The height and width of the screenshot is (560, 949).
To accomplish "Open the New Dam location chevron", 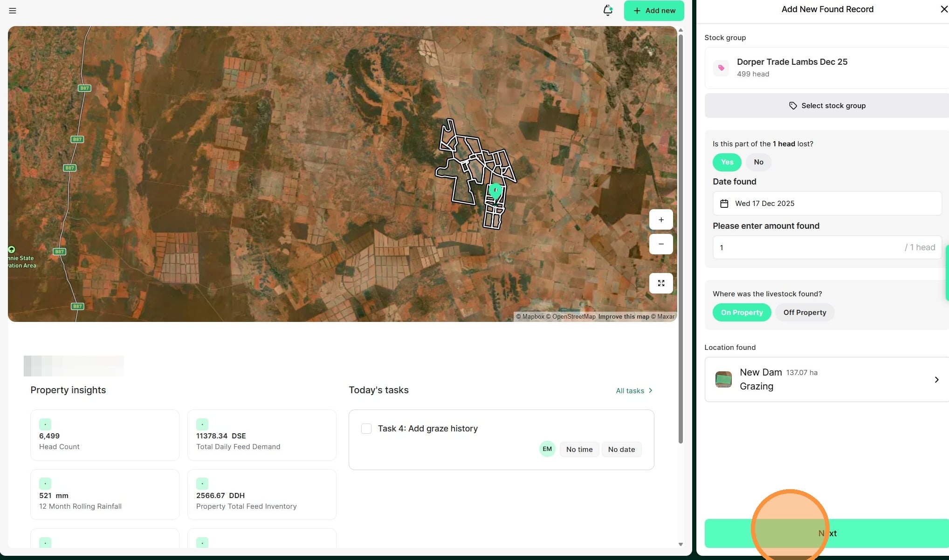I will (936, 380).
